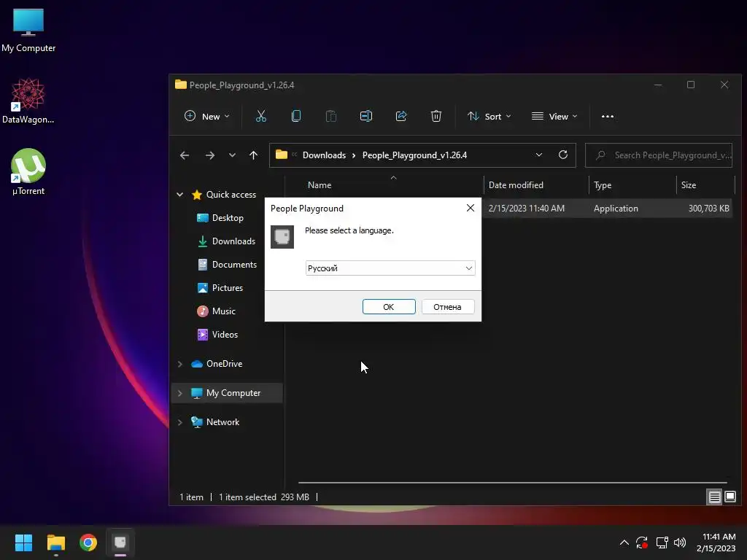Screen dimensions: 747x560
Task: Open the network tray icon
Action: (x=662, y=542)
